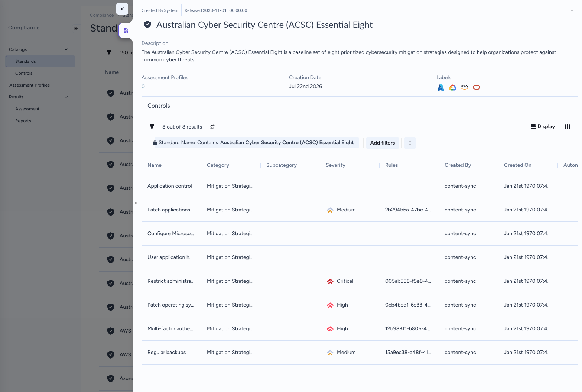Screen dimensions: 582x392
Task: Click the Oracle label icon
Action: click(476, 87)
